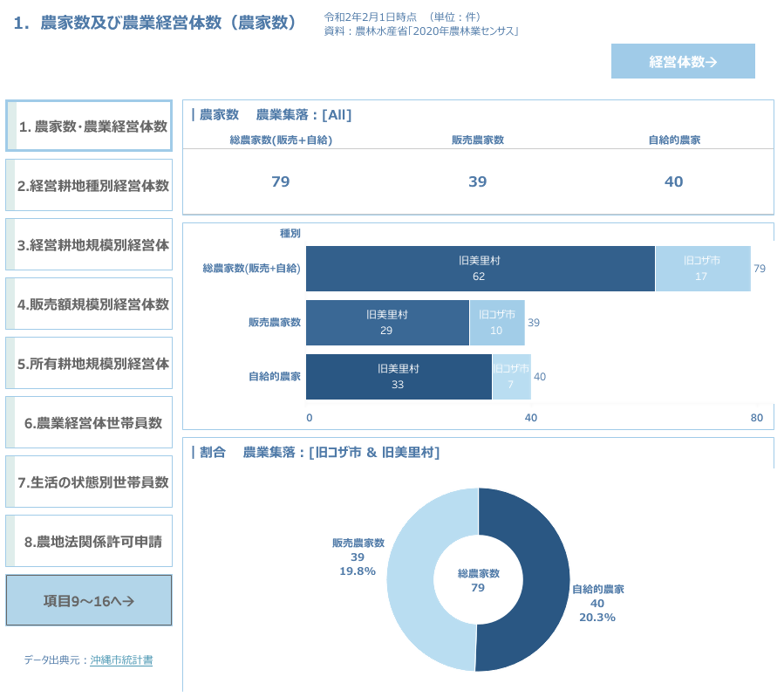This screenshot has height=697, width=784.
Task: Go to 5.所有耕地規模別経営体 tab
Action: click(89, 364)
